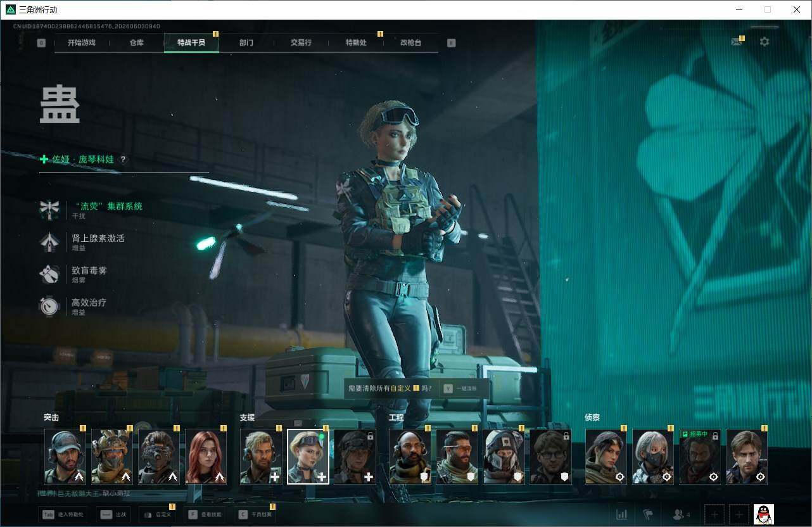View the 高效治疗 skill name
The image size is (812, 527).
(x=89, y=303)
